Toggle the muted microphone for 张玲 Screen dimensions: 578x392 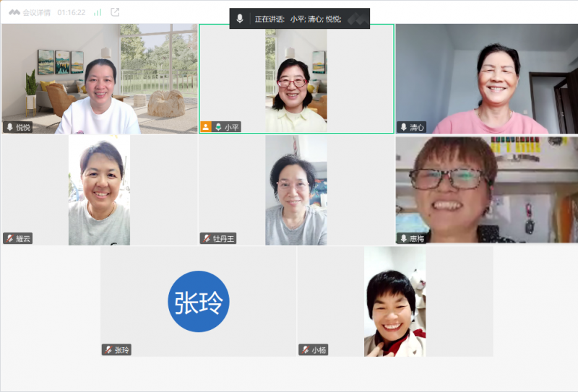tap(108, 349)
